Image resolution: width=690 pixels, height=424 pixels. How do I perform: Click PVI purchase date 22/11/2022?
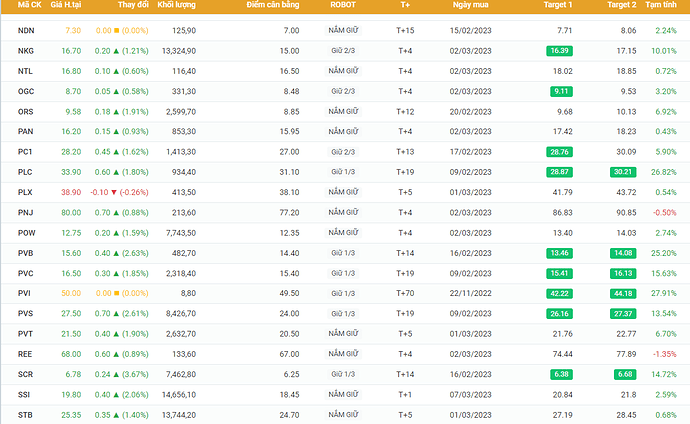point(470,293)
